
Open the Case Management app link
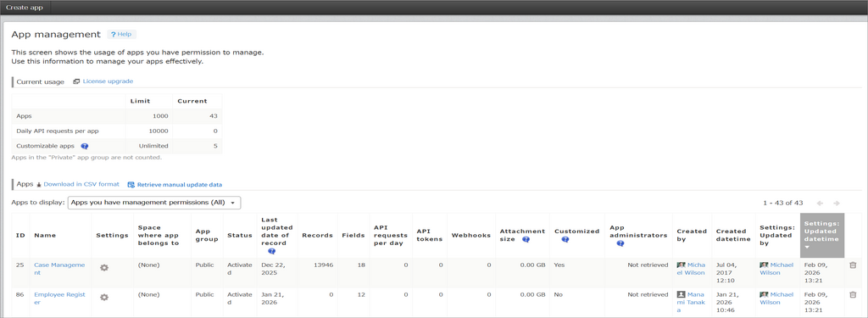60,269
